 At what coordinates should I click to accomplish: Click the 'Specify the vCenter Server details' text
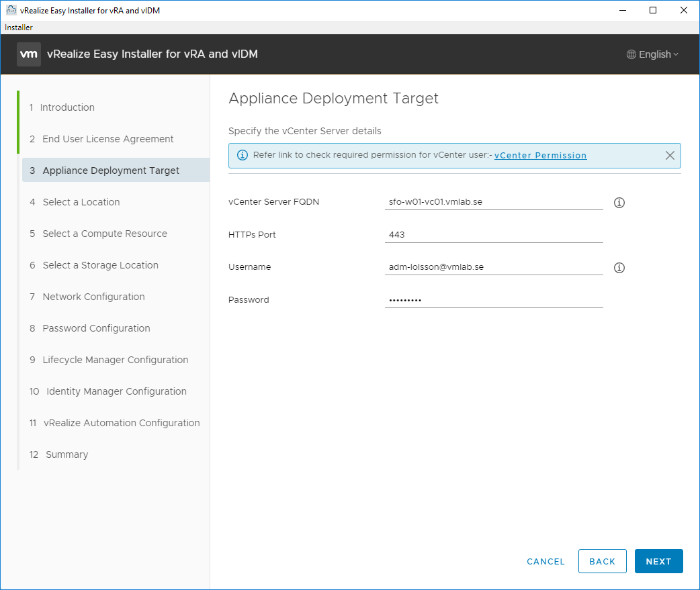pos(305,131)
